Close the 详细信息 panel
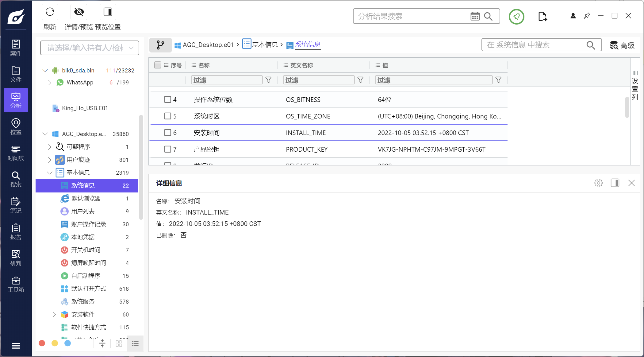This screenshot has width=644, height=357. (631, 183)
